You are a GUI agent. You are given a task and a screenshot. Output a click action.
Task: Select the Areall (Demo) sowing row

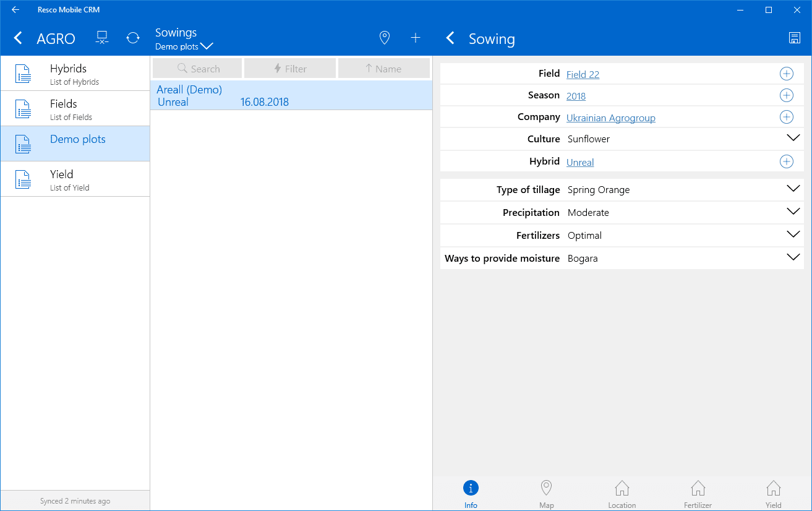point(291,95)
